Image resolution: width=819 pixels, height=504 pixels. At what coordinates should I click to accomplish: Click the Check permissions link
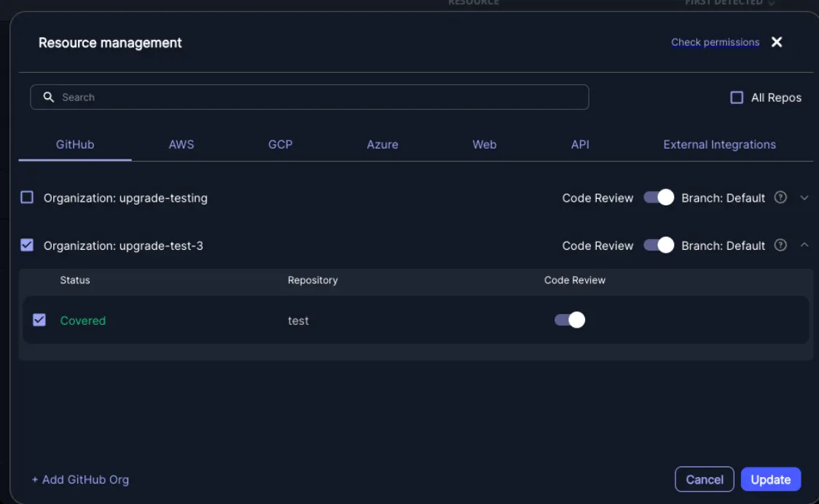(x=715, y=42)
